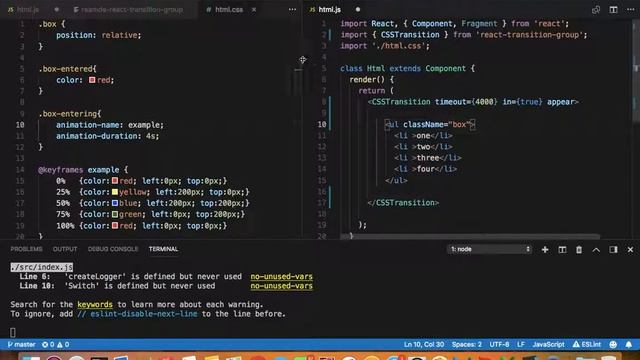Viewport: 640px width, 360px height.
Task: Click '@keyframes example' line
Action: pyautogui.click(x=83, y=170)
